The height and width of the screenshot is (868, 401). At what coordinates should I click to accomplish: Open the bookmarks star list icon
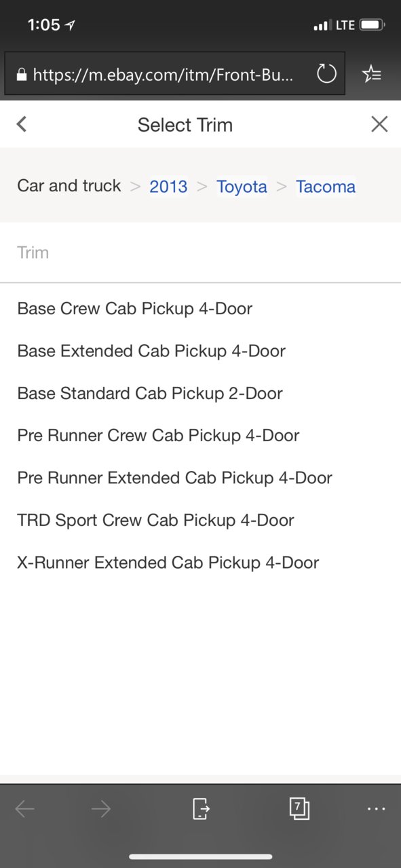pyautogui.click(x=372, y=74)
